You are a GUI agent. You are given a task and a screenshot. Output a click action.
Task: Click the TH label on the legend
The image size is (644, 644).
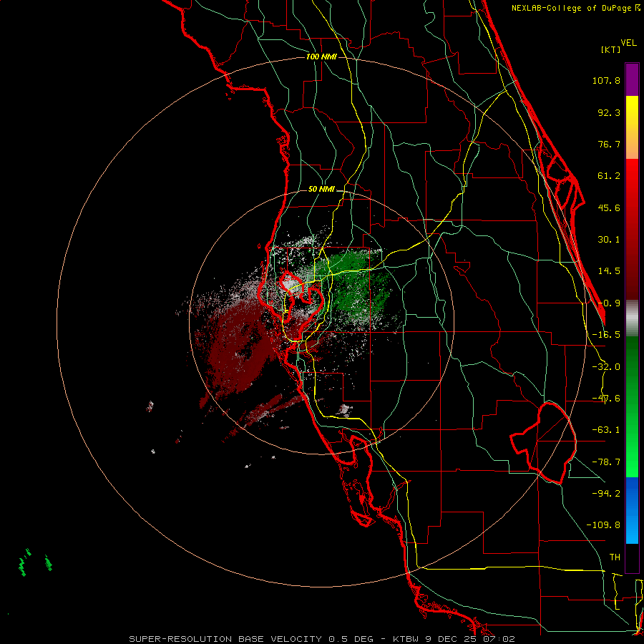point(615,557)
